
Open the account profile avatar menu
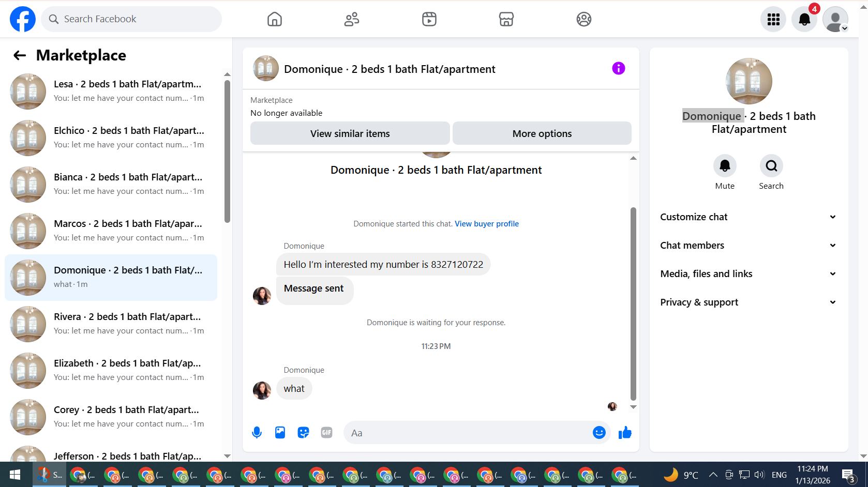click(835, 19)
